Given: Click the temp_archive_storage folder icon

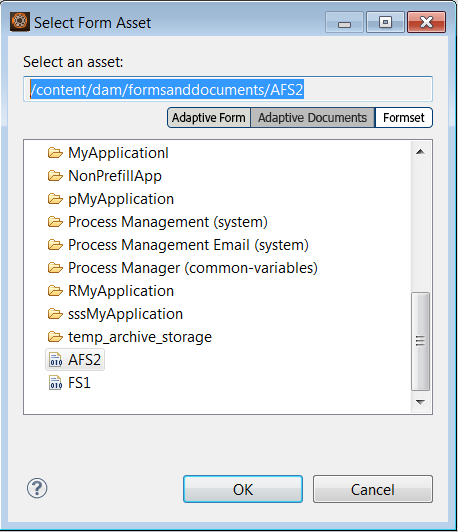Looking at the screenshot, I should tap(55, 337).
